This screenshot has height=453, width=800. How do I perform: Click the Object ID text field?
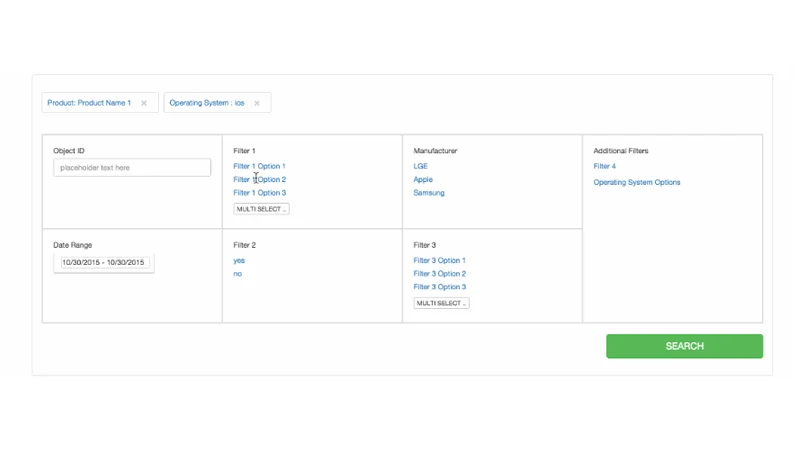(132, 168)
